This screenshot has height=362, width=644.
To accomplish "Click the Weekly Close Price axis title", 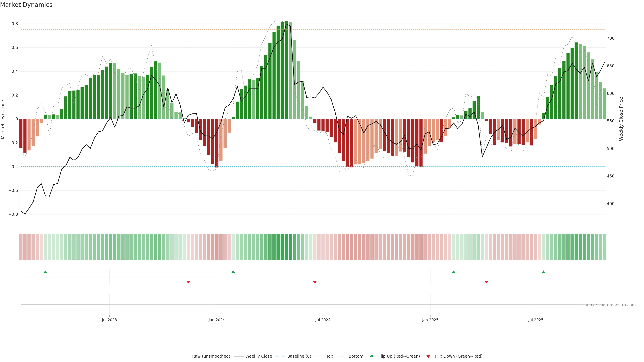I will pyautogui.click(x=621, y=119).
